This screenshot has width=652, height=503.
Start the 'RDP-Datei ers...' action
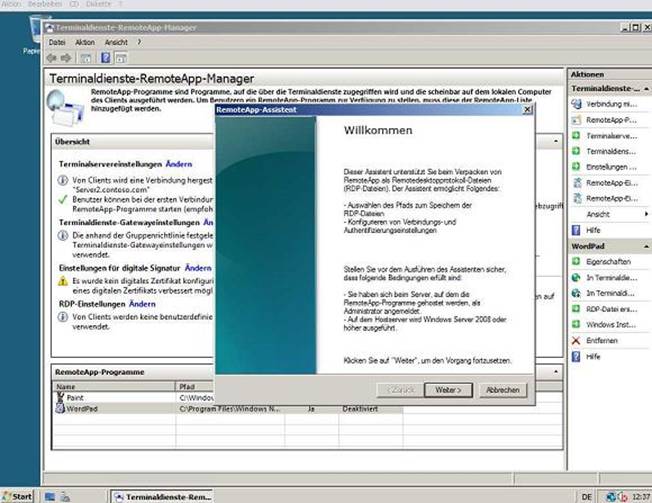click(x=610, y=309)
